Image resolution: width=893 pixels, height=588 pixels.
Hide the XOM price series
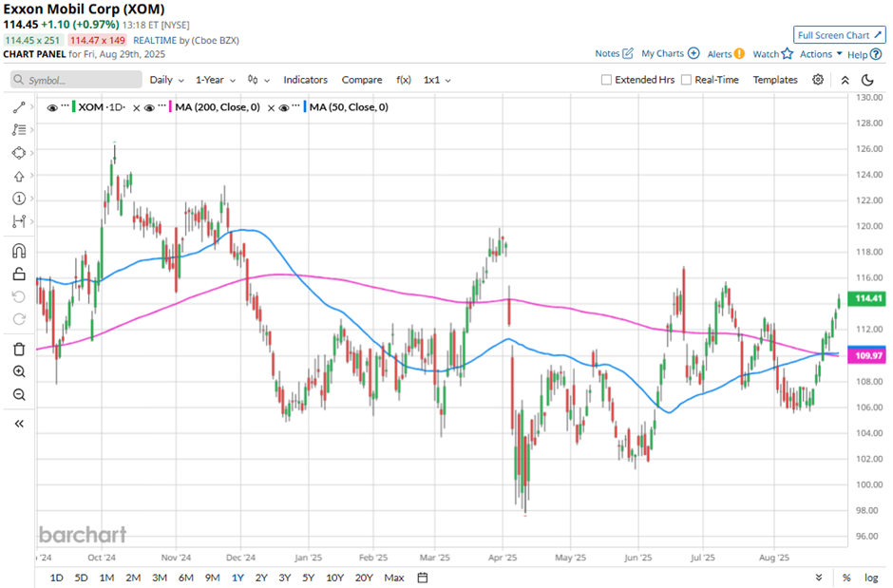pyautogui.click(x=52, y=107)
